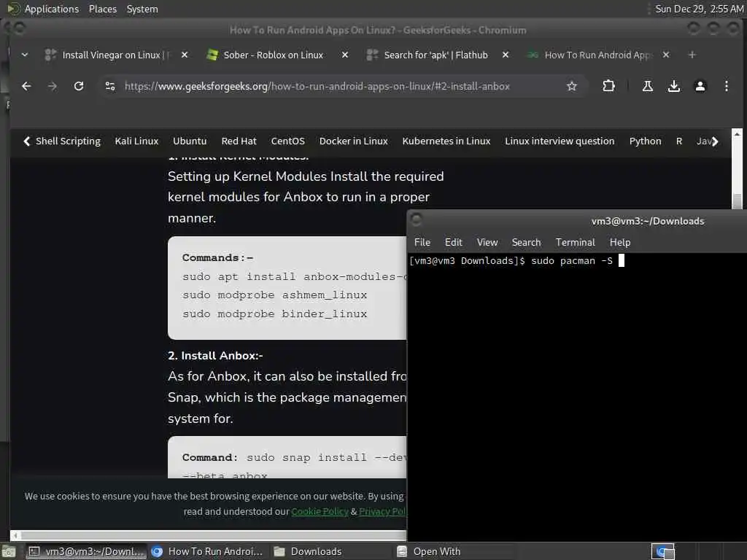This screenshot has width=747, height=560.
Task: Open terminal Edit menu
Action: (x=454, y=242)
